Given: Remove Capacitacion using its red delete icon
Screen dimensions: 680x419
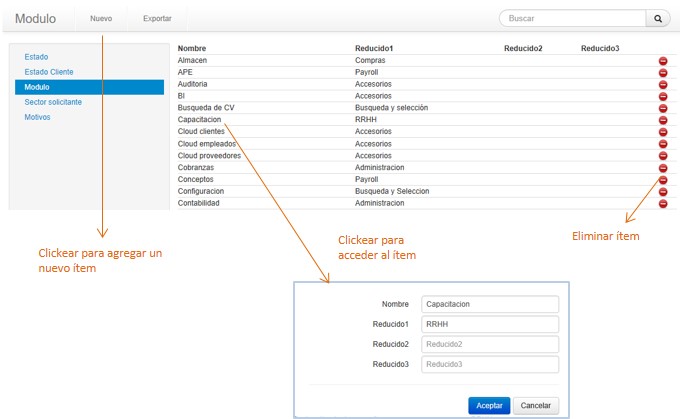Looking at the screenshot, I should 662,120.
